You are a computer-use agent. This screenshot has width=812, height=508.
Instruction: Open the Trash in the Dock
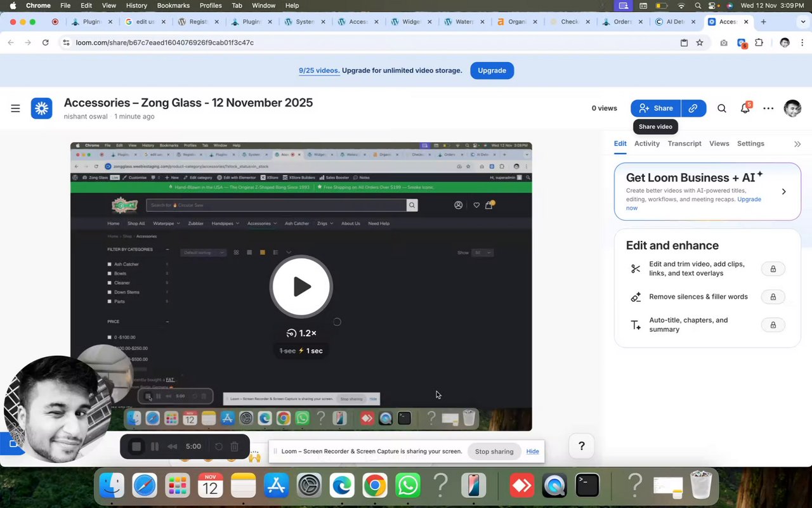pyautogui.click(x=701, y=486)
